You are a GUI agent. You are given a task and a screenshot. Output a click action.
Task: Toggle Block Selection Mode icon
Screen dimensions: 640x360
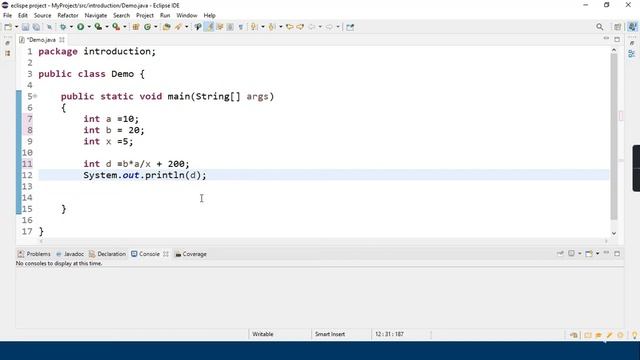(x=230, y=27)
